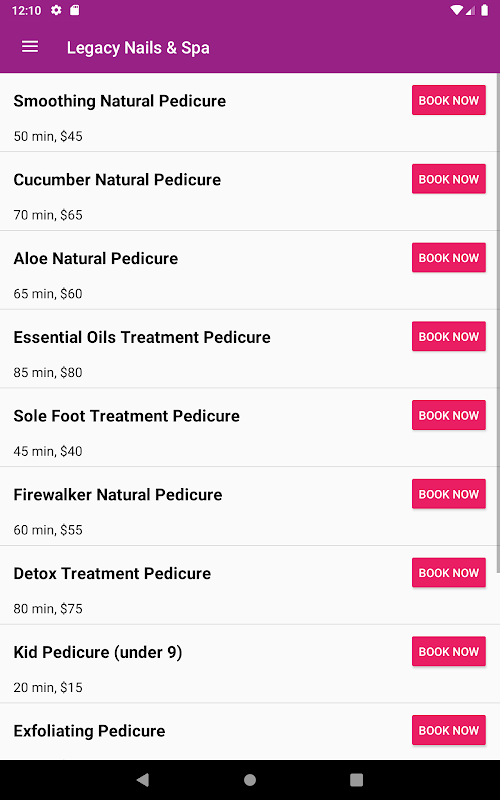Image resolution: width=500 pixels, height=800 pixels.
Task: Book the Aloe Natural Pedicure
Action: tap(448, 258)
